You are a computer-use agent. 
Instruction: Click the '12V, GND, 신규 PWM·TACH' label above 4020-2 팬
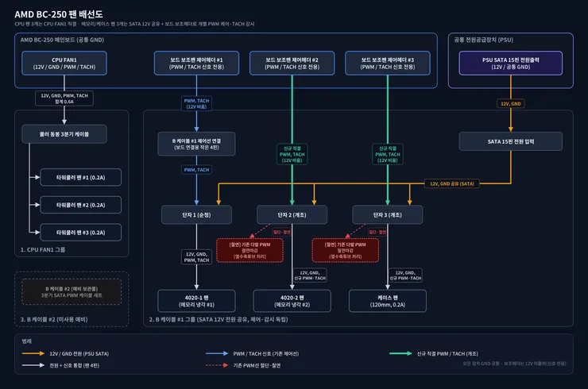[310, 275]
